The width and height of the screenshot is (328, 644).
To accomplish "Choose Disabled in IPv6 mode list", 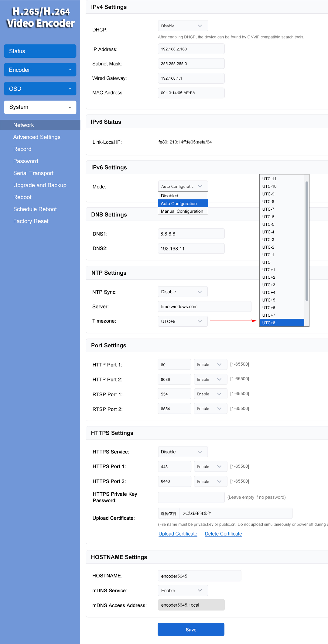I will click(183, 196).
